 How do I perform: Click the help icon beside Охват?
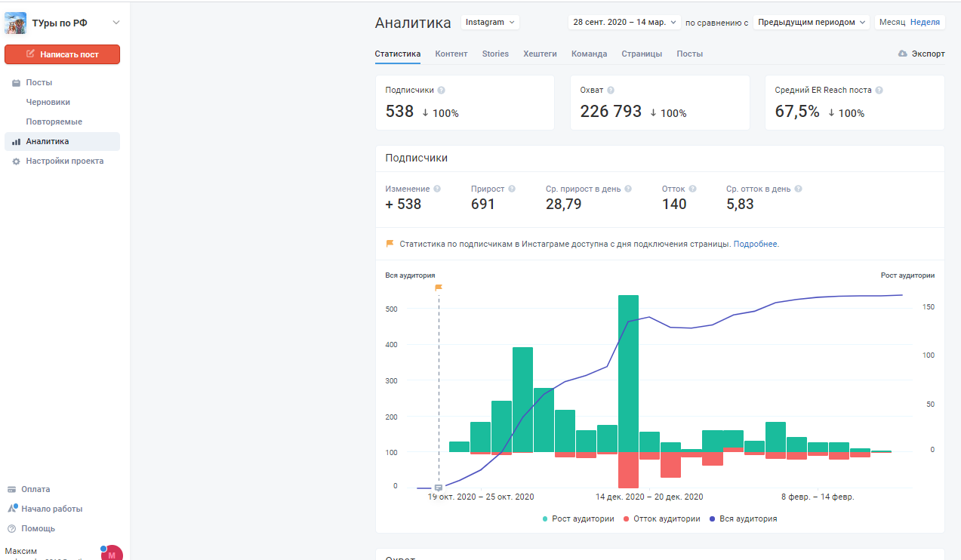(611, 91)
